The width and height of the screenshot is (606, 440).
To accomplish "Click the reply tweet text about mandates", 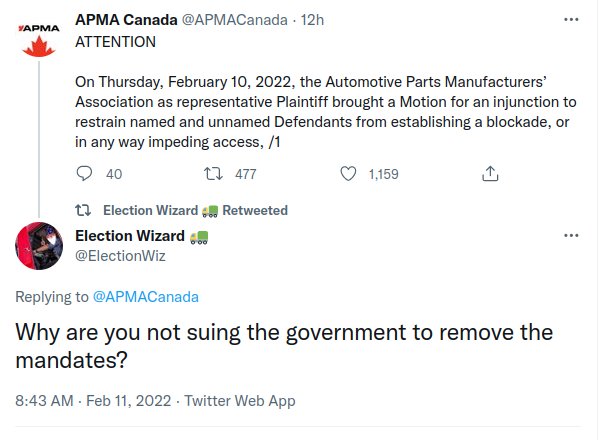I will [284, 345].
